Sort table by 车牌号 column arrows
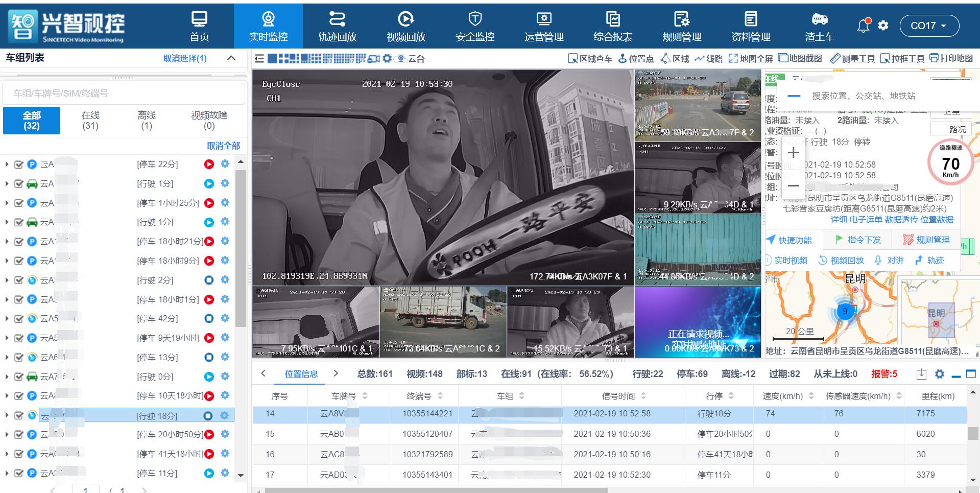980x493 pixels. 365,396
